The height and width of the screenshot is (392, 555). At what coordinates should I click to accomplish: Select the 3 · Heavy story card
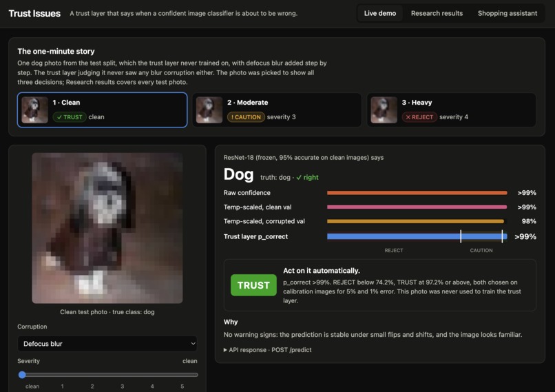pos(451,110)
